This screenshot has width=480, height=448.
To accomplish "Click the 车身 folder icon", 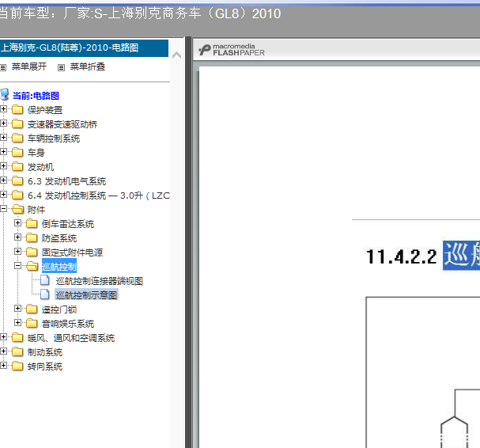I will pos(17,152).
